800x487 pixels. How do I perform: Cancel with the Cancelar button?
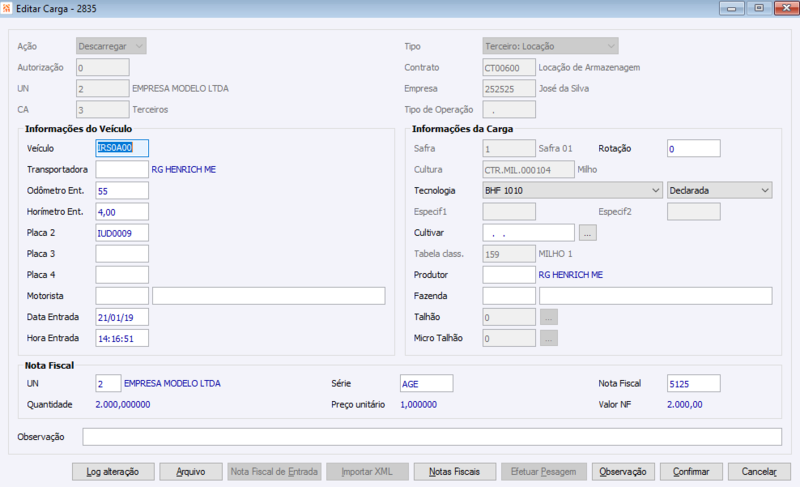[759, 472]
